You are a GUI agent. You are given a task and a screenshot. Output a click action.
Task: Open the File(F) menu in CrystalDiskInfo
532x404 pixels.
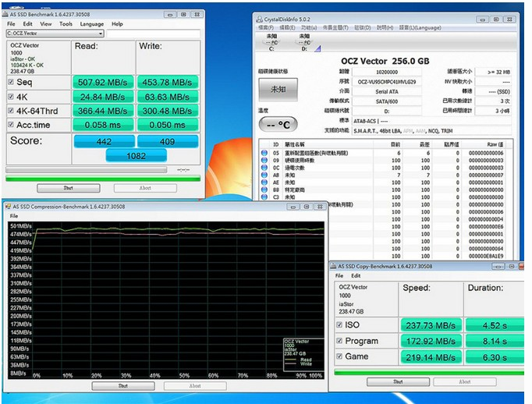266,27
